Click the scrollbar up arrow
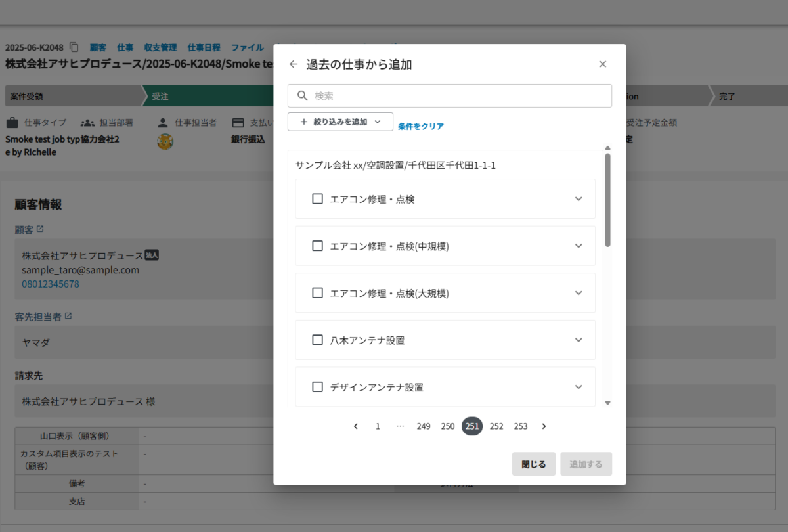Viewport: 788px width, 532px height. tap(607, 148)
